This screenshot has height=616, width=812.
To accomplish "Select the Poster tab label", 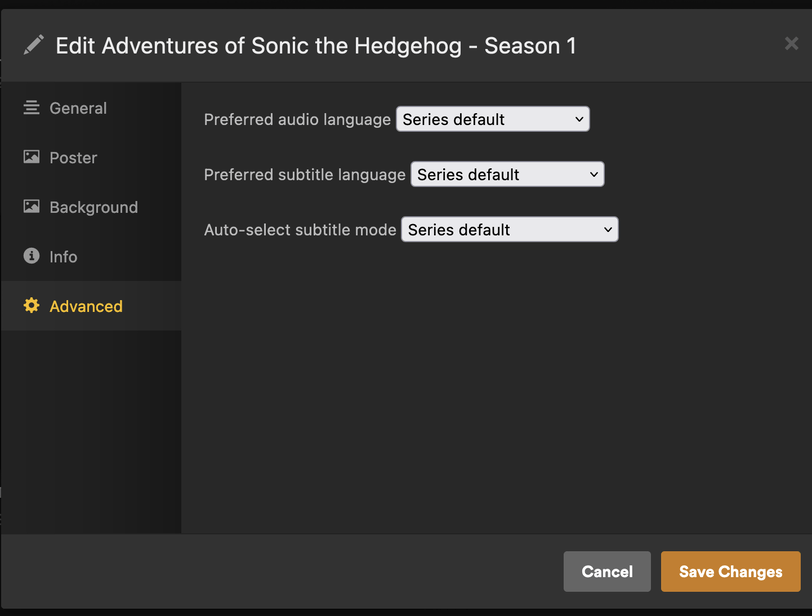I will [x=73, y=158].
